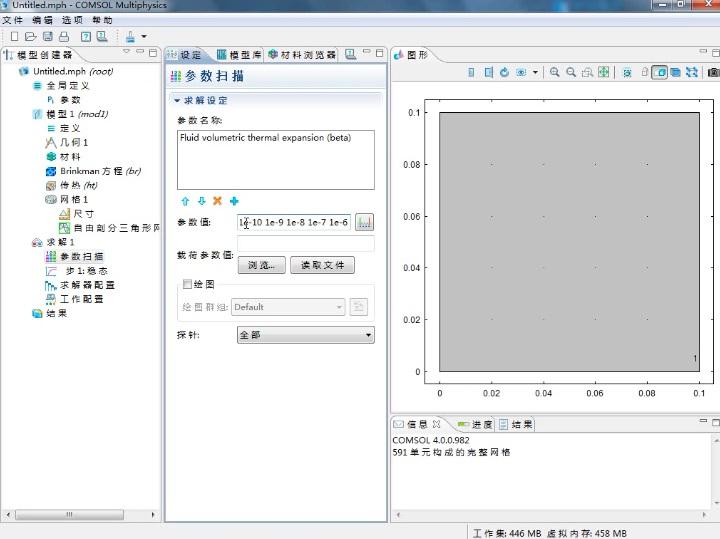Enable the 绘图 checkbox
Screen dimensions: 720x539
[187, 284]
